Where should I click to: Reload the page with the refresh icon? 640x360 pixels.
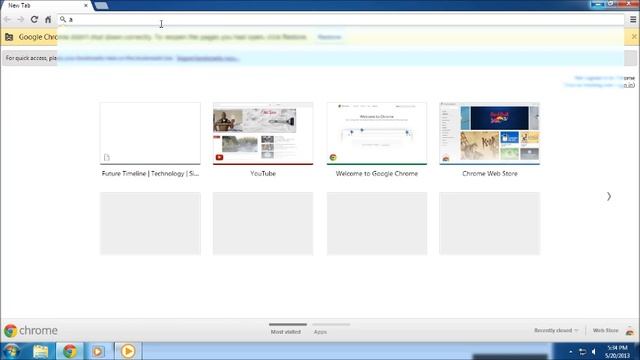34,19
